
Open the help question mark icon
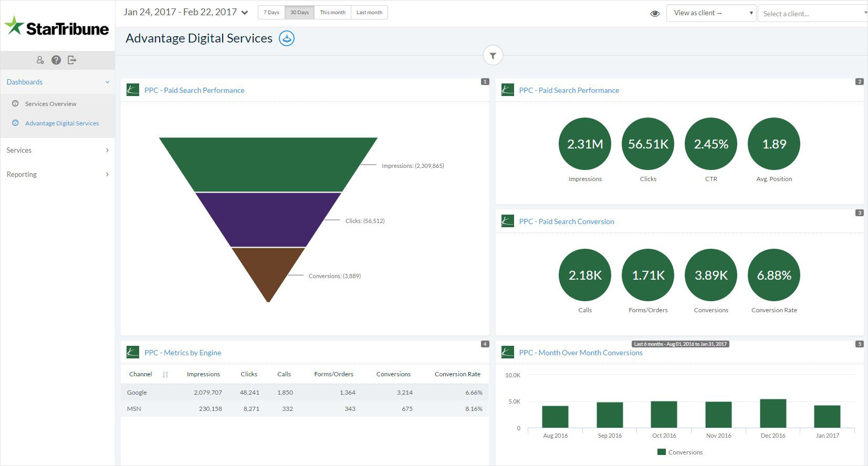point(56,60)
